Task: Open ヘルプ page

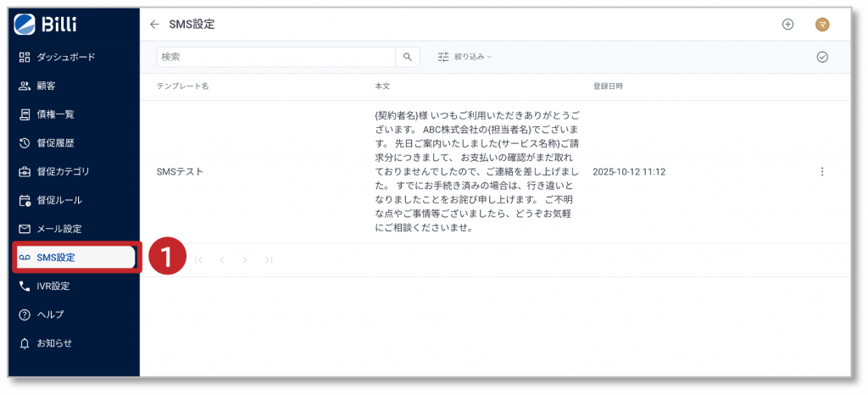Action: 50,314
